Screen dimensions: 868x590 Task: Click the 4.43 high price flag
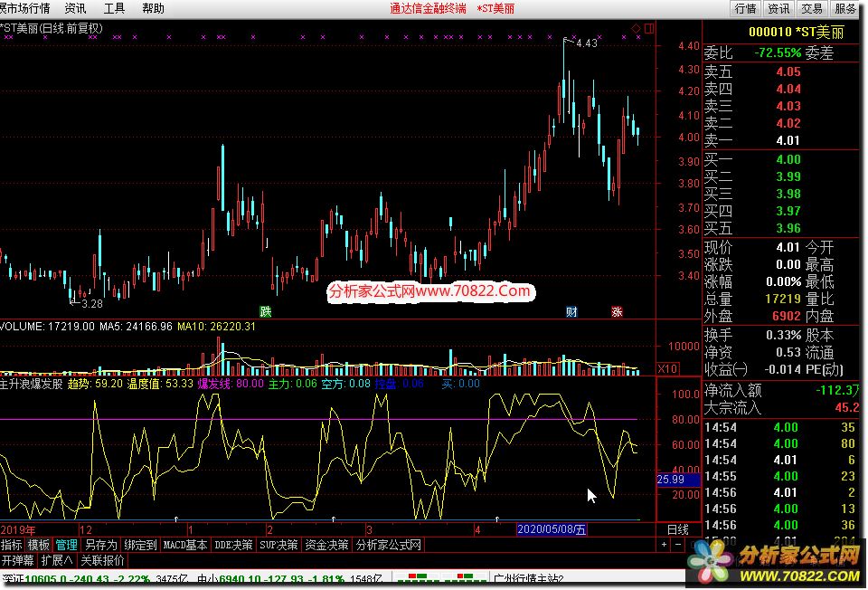point(586,43)
